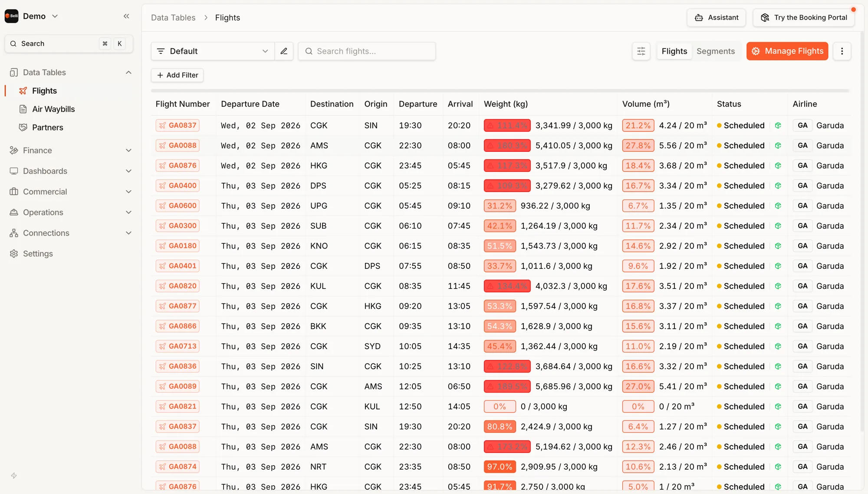
Task: Open flight tag GA0180
Action: 178,246
